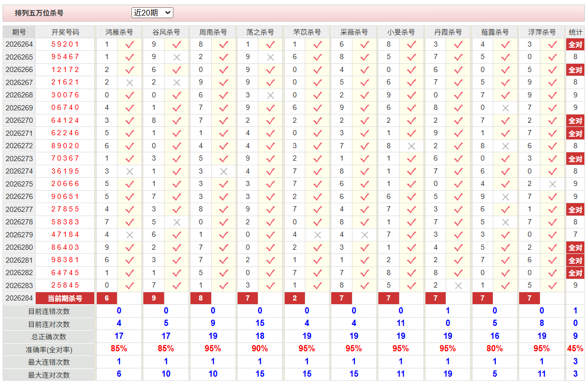Select the 鸿雁杀号 column header

point(119,32)
